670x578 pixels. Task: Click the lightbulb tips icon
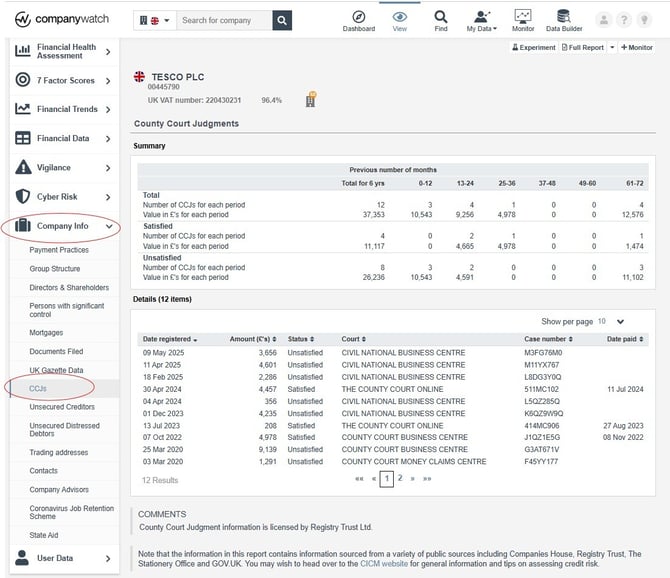coord(644,20)
